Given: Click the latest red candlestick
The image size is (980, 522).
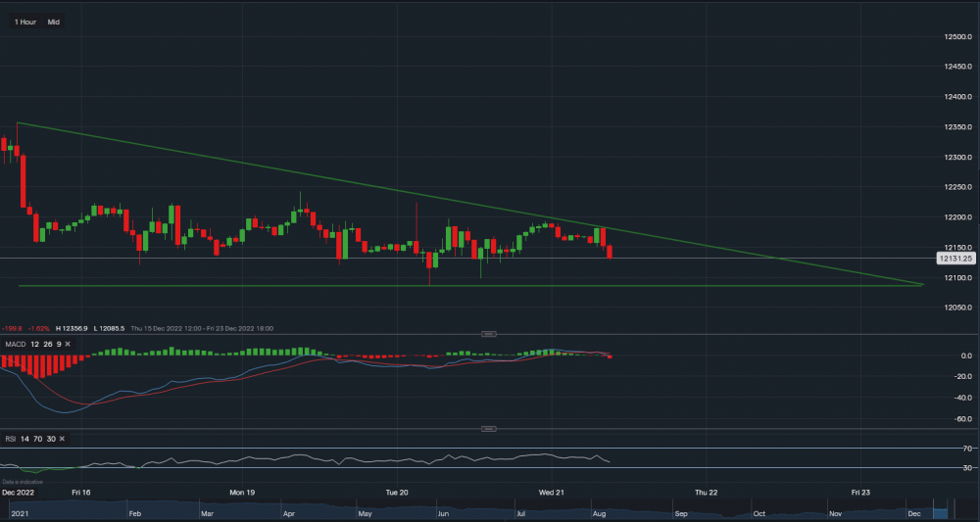Looking at the screenshot, I should coord(611,253).
